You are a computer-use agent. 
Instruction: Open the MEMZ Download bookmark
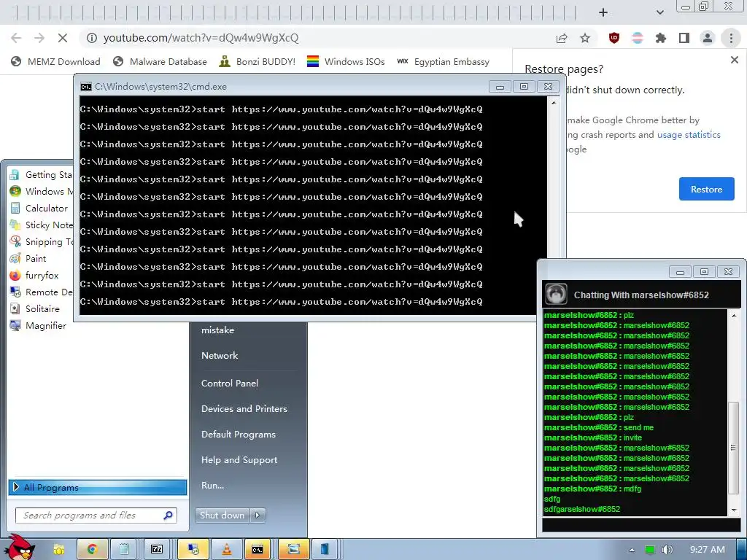click(55, 61)
